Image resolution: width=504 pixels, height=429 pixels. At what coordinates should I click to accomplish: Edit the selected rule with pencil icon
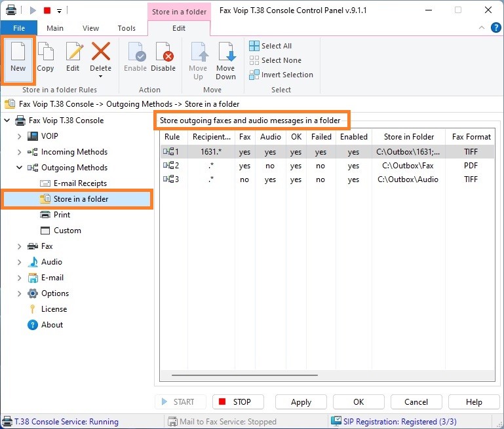73,58
